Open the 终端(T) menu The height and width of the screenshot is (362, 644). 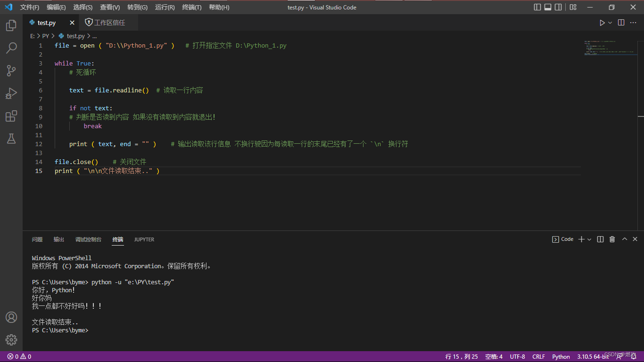192,7
